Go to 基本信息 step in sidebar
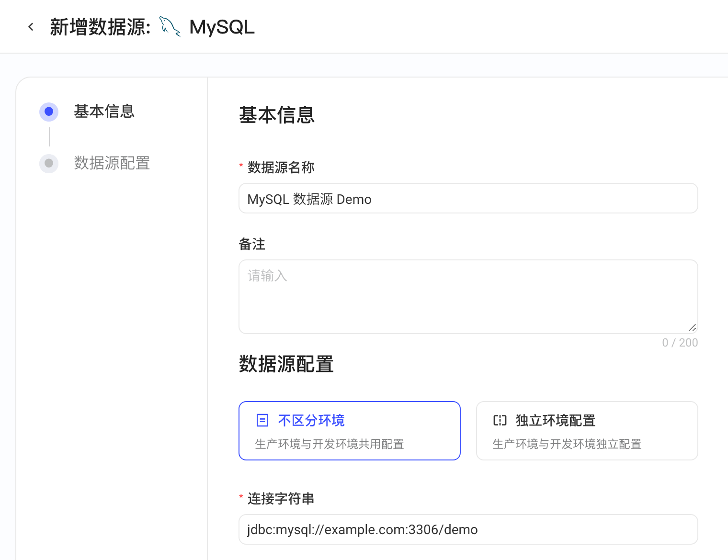 click(x=104, y=112)
